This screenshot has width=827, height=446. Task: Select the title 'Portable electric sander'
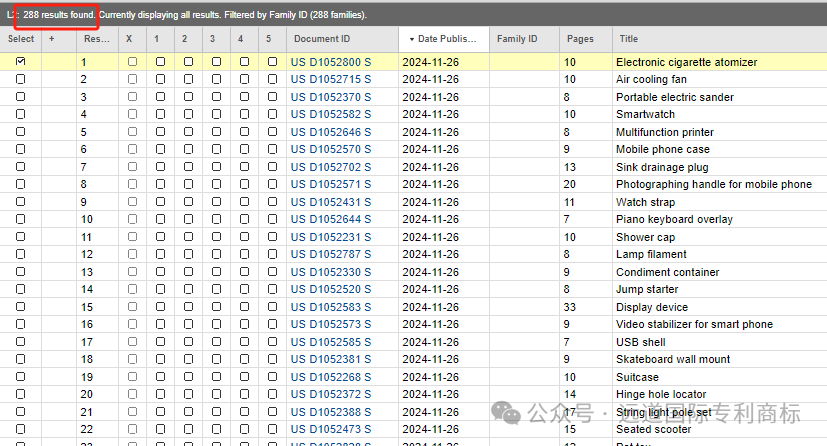(x=675, y=97)
